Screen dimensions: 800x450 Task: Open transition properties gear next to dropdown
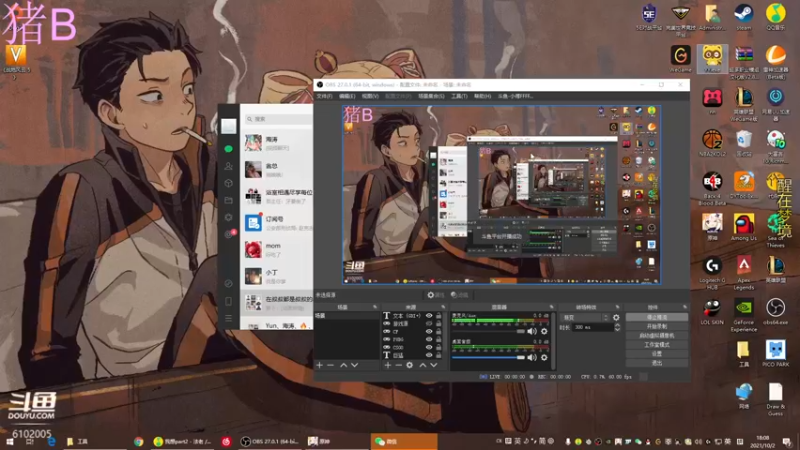tap(616, 317)
